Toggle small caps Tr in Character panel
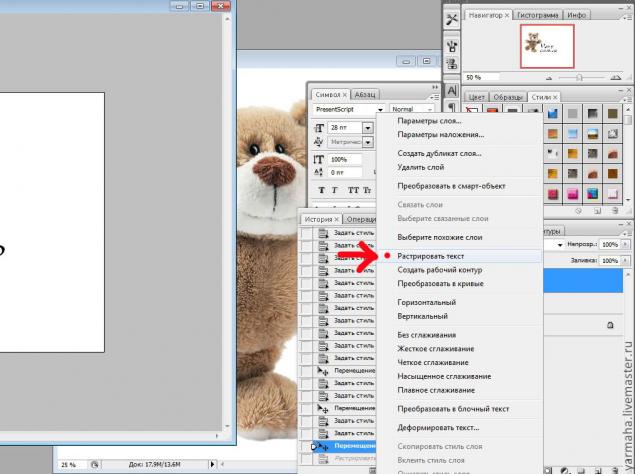635x474 pixels. coord(367,190)
